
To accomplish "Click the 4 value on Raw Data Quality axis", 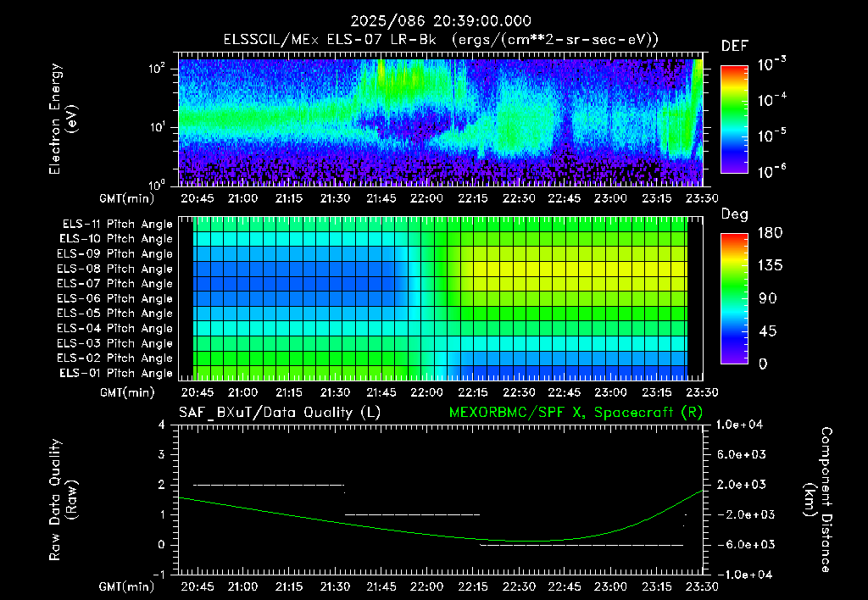I will (x=162, y=425).
